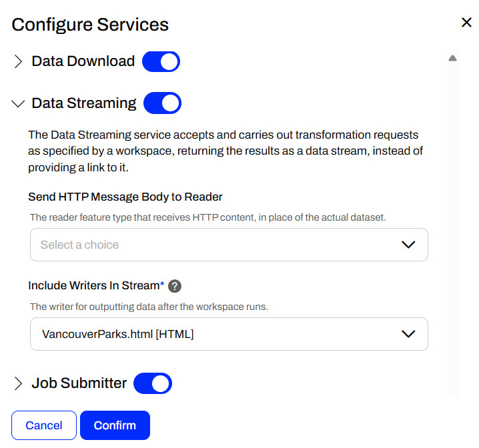Close the Configure Services dialog with the X

466,23
